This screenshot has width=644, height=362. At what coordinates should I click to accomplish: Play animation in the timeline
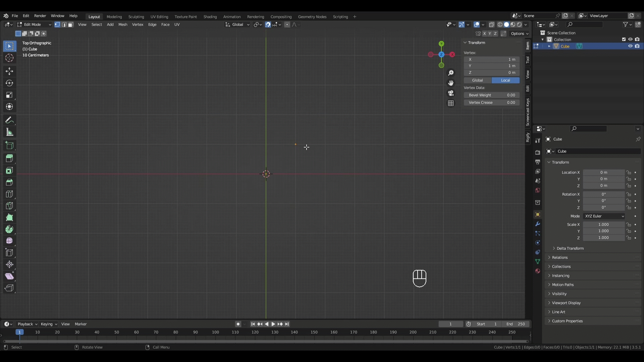coord(273,324)
